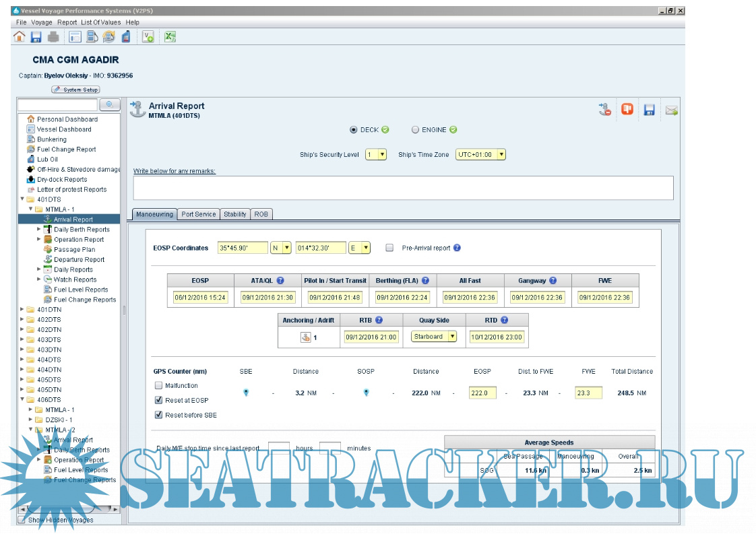Viewport: 756px width, 534px height.
Task: Click the Excel export icon in the toolbar
Action: pos(170,37)
